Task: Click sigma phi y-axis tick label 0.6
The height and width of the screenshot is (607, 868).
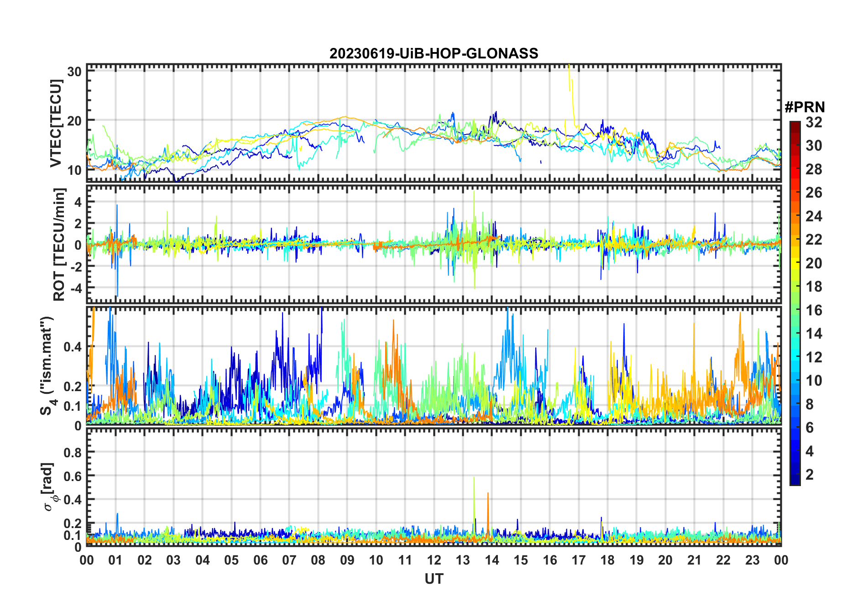Action: pos(73,476)
